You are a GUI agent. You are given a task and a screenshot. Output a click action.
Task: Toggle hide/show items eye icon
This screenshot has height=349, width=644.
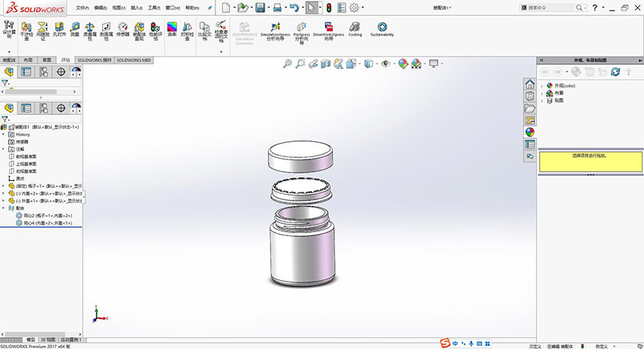pyautogui.click(x=386, y=64)
